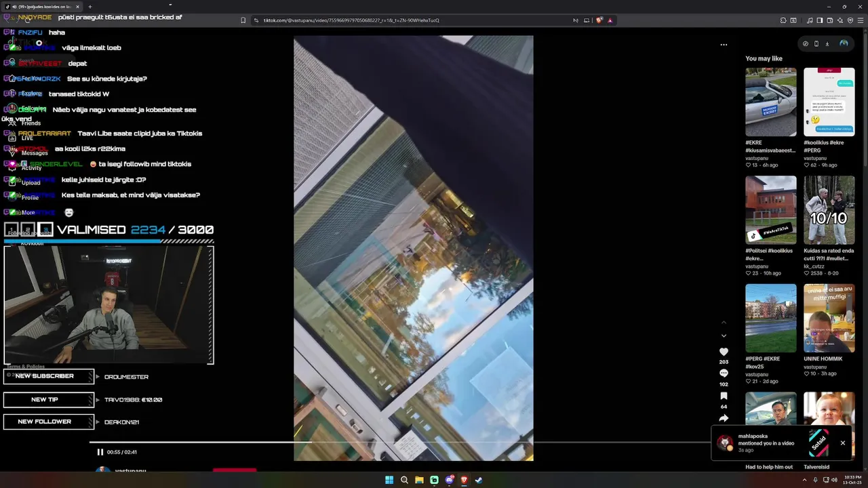Click the 'UNINE HOMMIK' video title
The width and height of the screenshot is (868, 488).
pyautogui.click(x=823, y=359)
